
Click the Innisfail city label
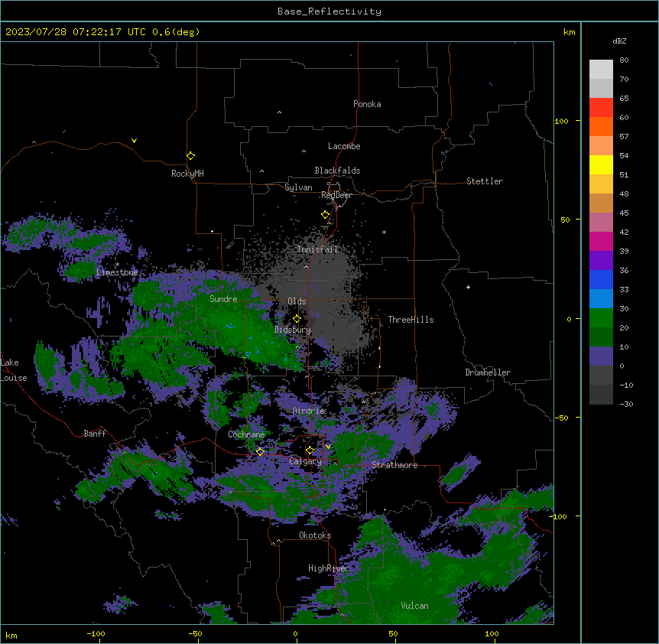click(x=317, y=249)
